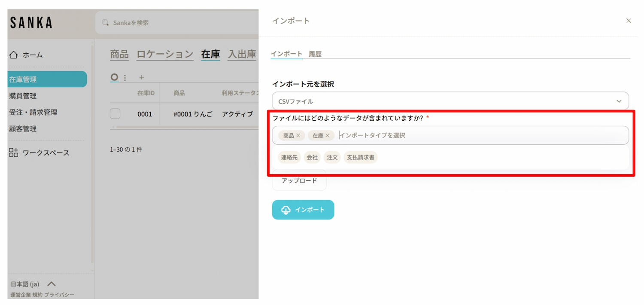Image resolution: width=644 pixels, height=305 pixels.
Task: Click the プライバシー footer link
Action: pos(59,295)
